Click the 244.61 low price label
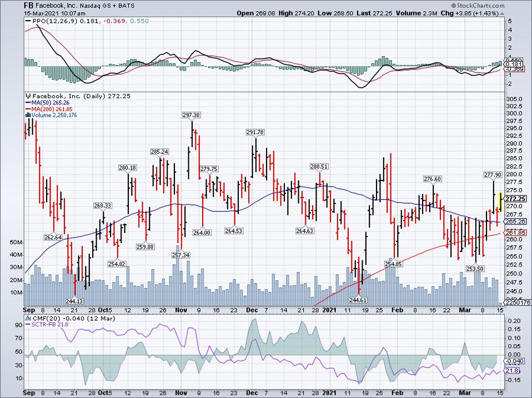Image resolution: width=532 pixels, height=398 pixels. coord(358,300)
